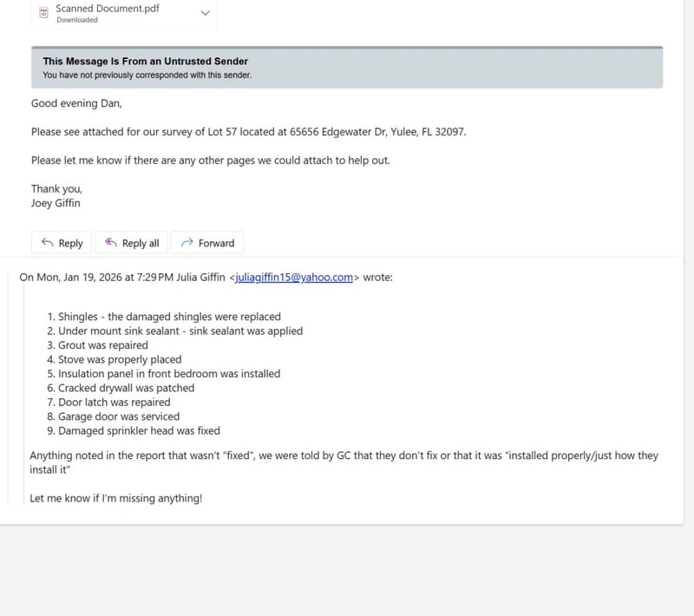Click the 'any other pages' sentence
694x616 pixels.
point(211,161)
